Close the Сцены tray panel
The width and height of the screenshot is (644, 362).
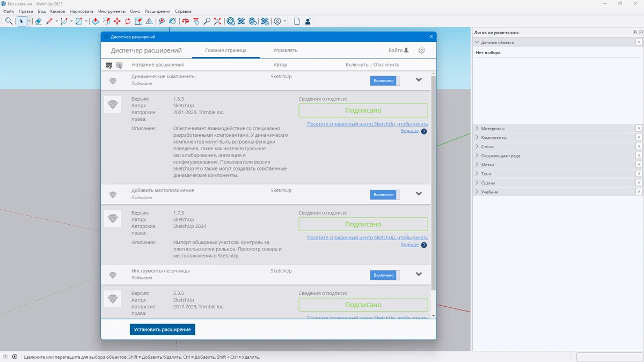639,183
